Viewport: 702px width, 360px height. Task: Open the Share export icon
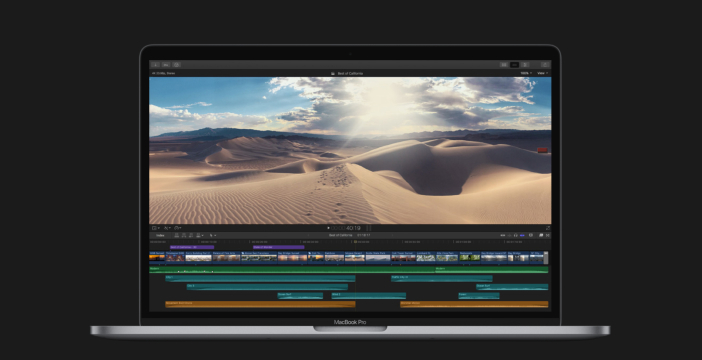coord(545,65)
